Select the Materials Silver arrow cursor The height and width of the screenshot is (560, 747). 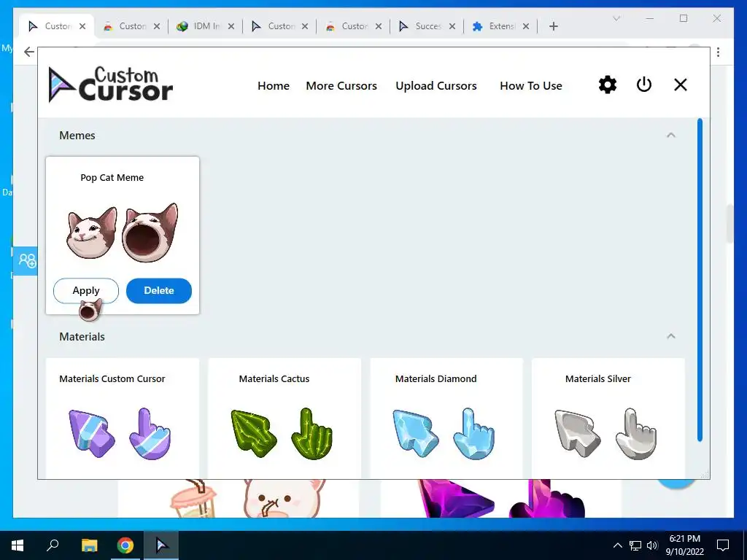(x=578, y=433)
